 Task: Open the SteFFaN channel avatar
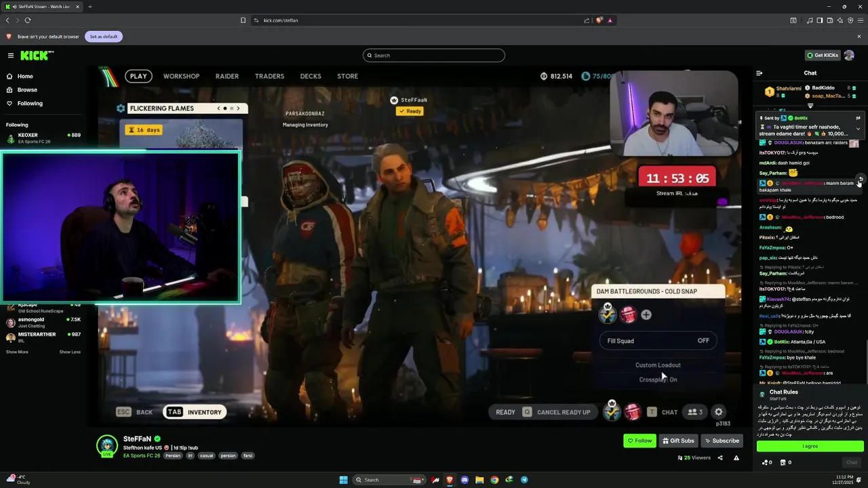tap(107, 445)
